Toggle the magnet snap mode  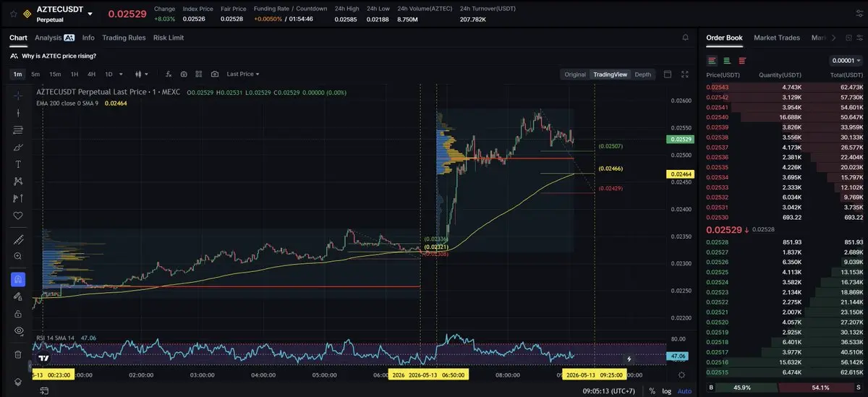tap(18, 279)
